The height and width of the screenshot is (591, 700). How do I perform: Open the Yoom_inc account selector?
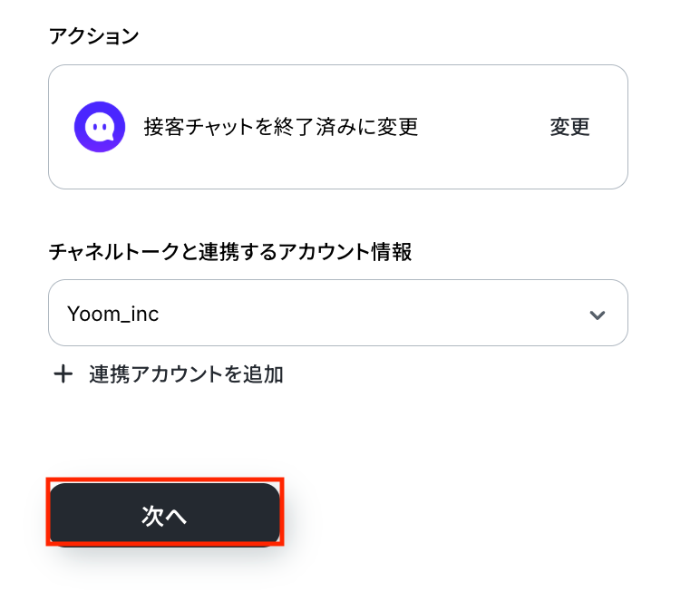(x=337, y=314)
